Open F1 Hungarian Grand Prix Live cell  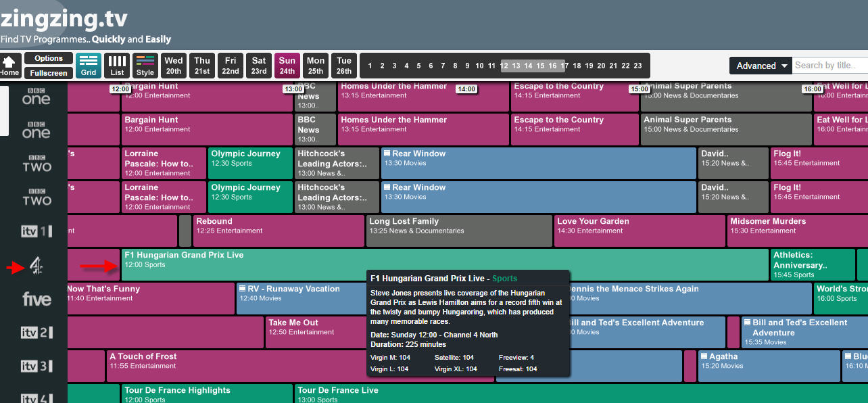[x=445, y=264]
